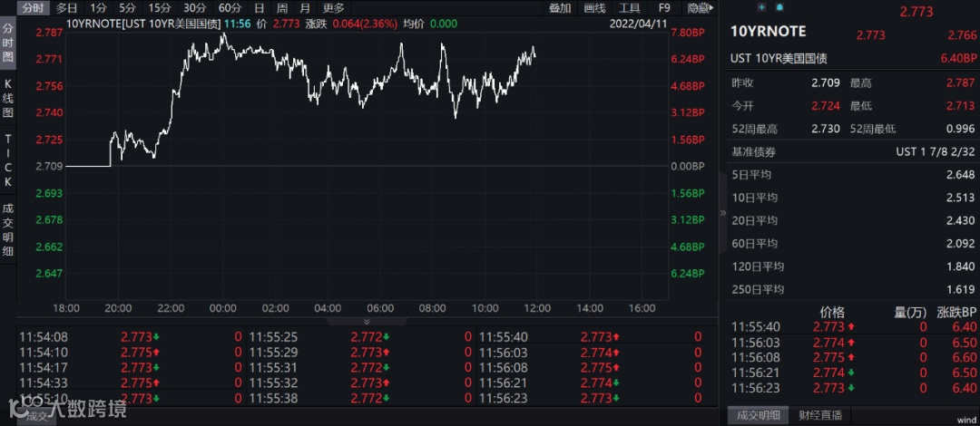Switch to the 多日 multi-day tab
The width and height of the screenshot is (980, 426).
pyautogui.click(x=66, y=8)
